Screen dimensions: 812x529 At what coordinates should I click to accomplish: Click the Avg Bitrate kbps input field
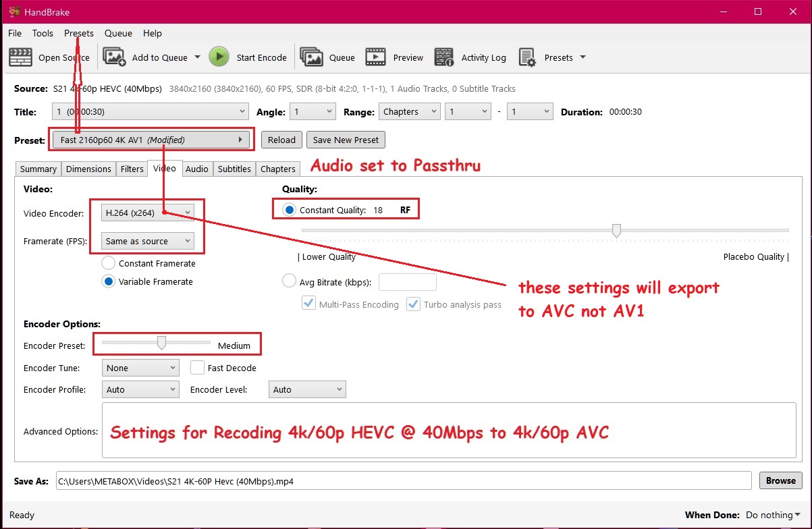coord(408,281)
